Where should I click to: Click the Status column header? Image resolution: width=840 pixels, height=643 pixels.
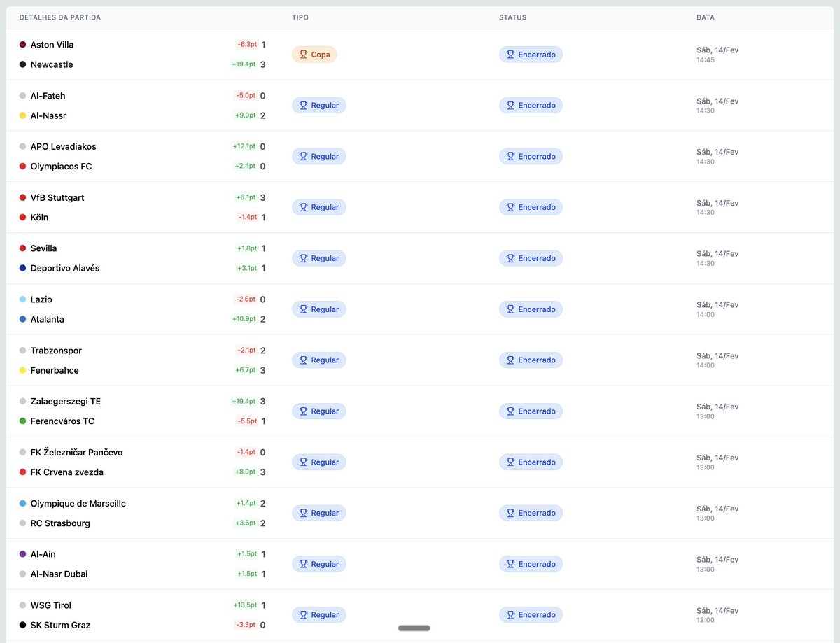pos(513,17)
